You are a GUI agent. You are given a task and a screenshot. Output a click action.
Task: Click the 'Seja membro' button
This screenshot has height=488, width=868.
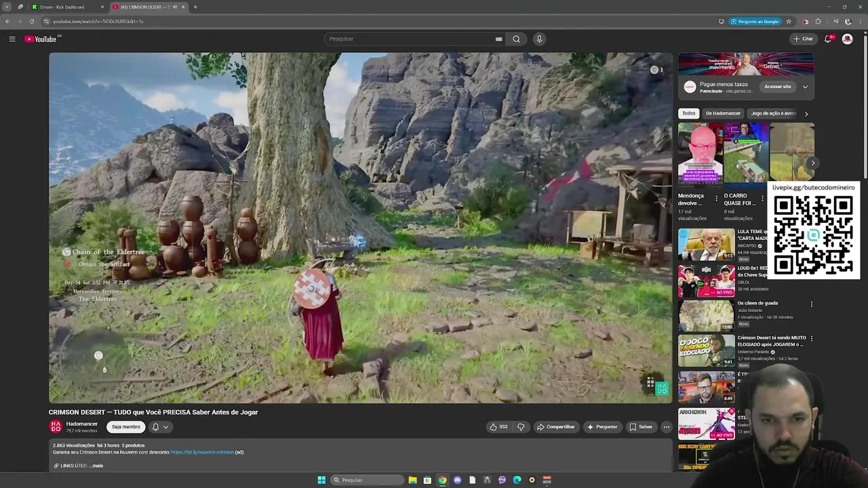pos(126,427)
